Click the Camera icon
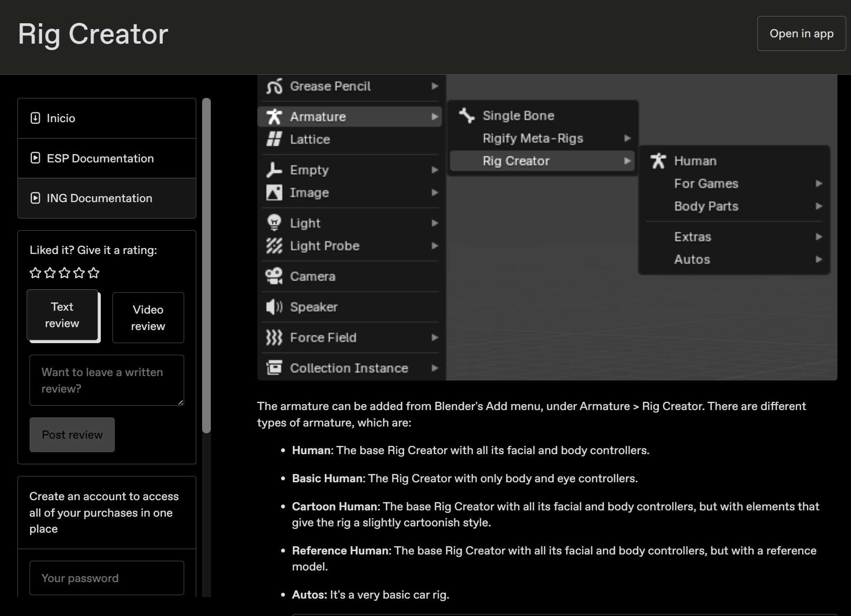 coord(274,276)
